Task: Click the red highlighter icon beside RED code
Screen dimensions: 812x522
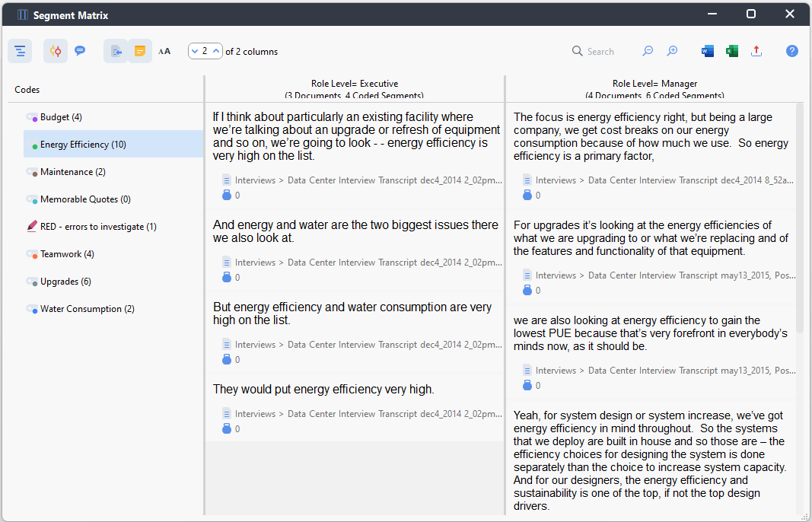Action: tap(32, 226)
